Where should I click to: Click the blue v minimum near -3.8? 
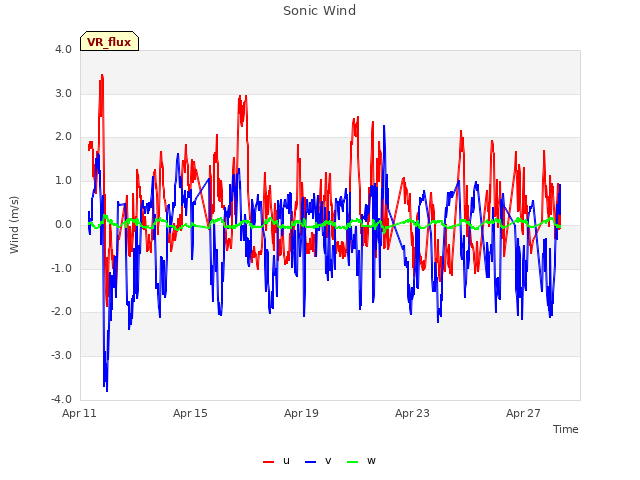click(x=107, y=390)
